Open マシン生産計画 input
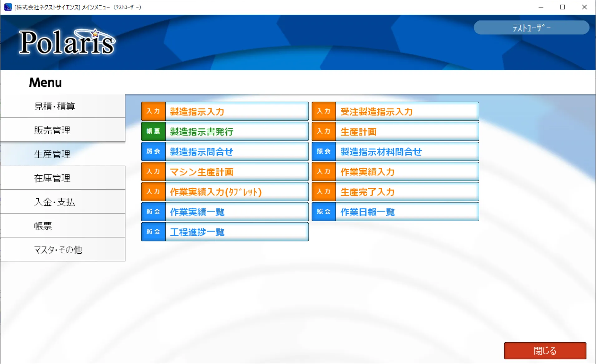Image resolution: width=596 pixels, height=364 pixels. [x=225, y=172]
